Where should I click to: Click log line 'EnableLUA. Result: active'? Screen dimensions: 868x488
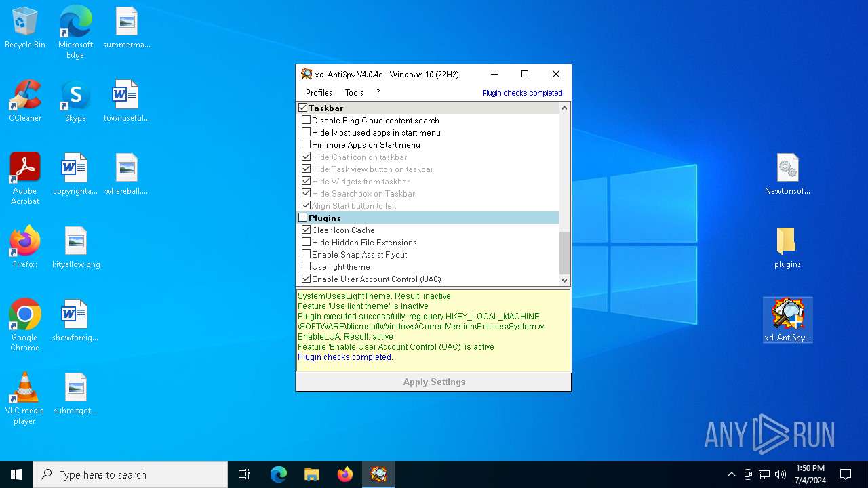pos(345,337)
